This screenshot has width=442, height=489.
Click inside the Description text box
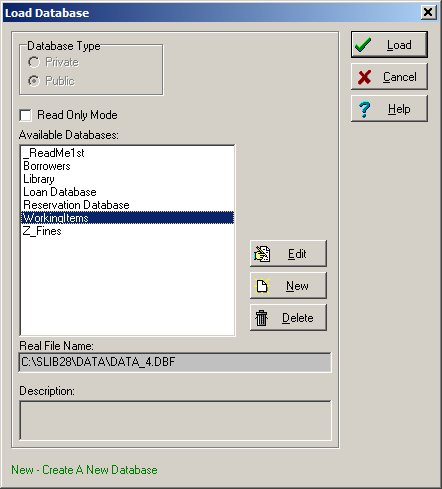click(175, 420)
